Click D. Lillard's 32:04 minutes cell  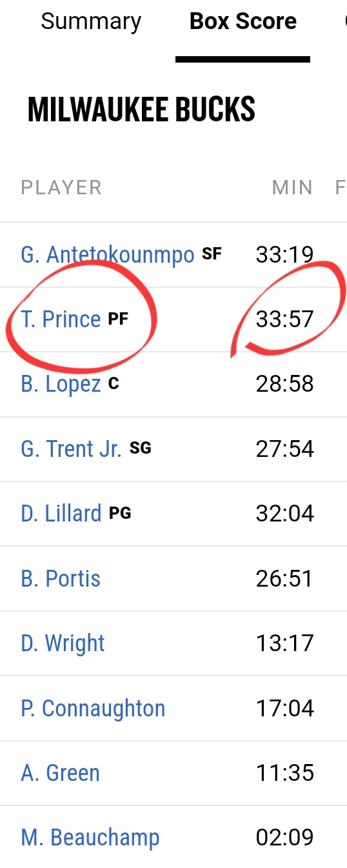(x=284, y=514)
